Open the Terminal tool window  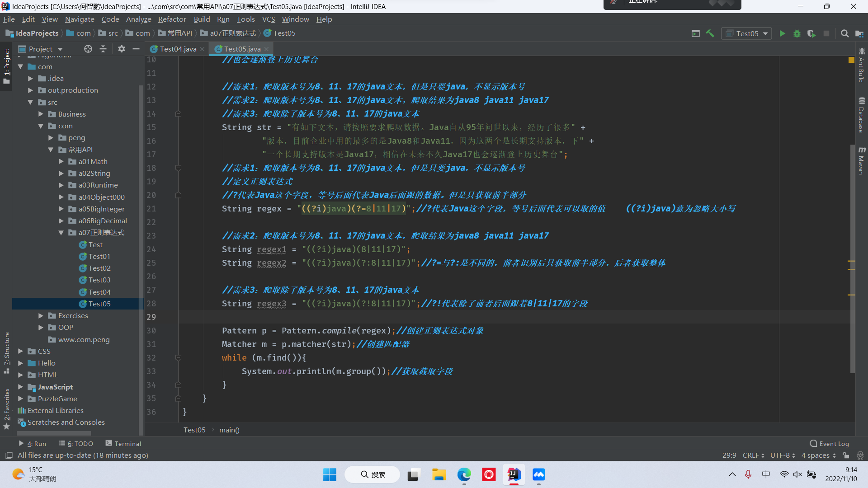pyautogui.click(x=123, y=444)
